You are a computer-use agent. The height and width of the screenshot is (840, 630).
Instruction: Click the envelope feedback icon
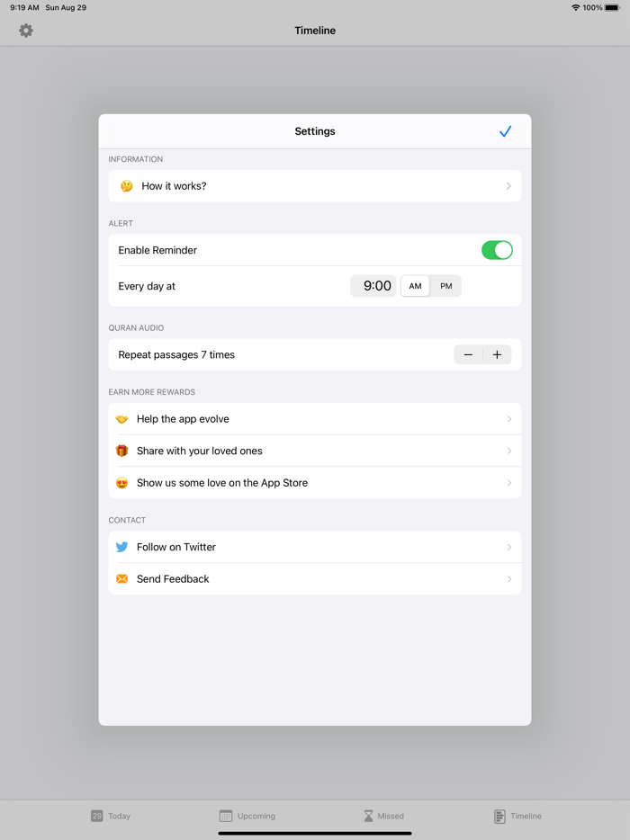[122, 579]
